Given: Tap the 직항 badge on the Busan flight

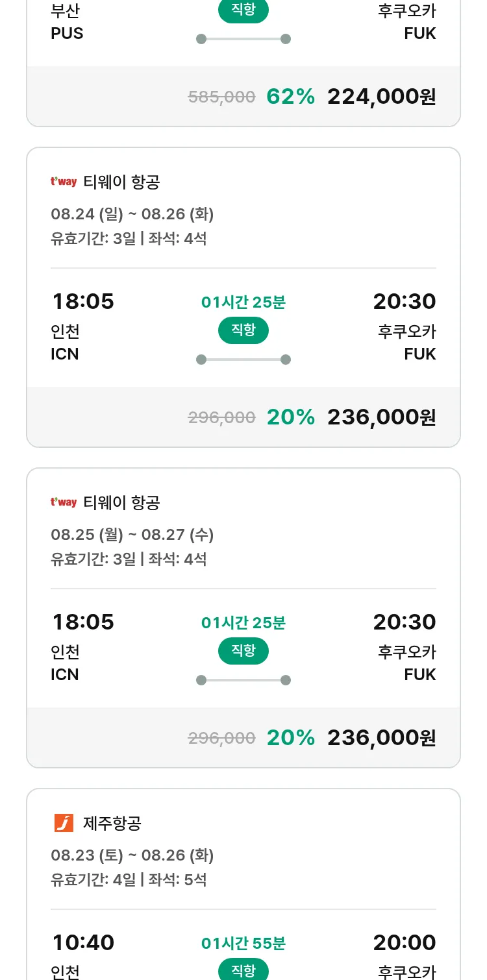Looking at the screenshot, I should pyautogui.click(x=243, y=11).
